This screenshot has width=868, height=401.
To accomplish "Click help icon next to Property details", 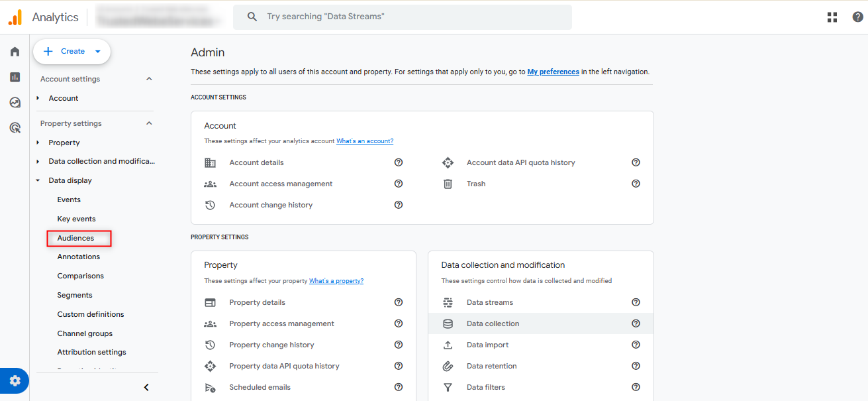I will coord(399,302).
